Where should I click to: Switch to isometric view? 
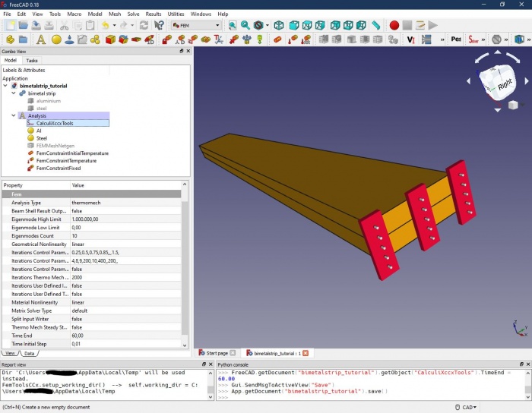pos(279,25)
